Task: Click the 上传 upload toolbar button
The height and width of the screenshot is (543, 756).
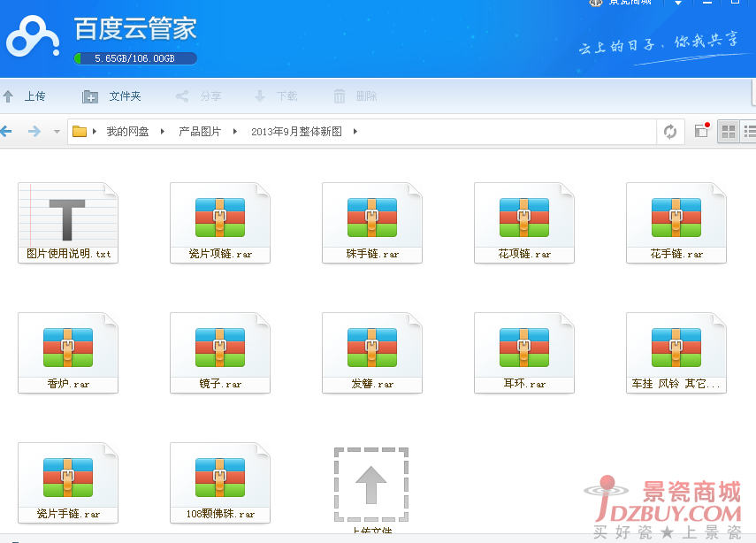Action: click(x=25, y=96)
